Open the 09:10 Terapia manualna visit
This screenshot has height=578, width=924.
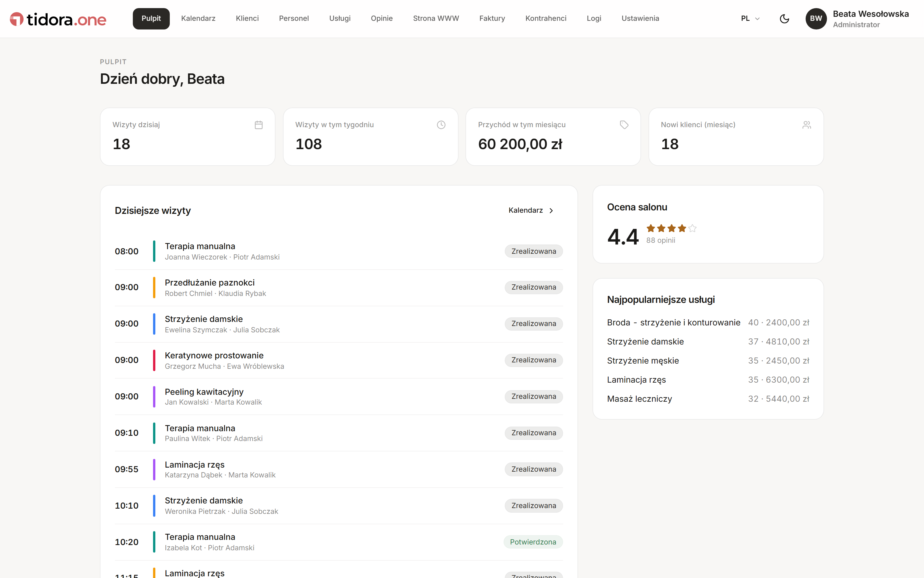pyautogui.click(x=339, y=433)
